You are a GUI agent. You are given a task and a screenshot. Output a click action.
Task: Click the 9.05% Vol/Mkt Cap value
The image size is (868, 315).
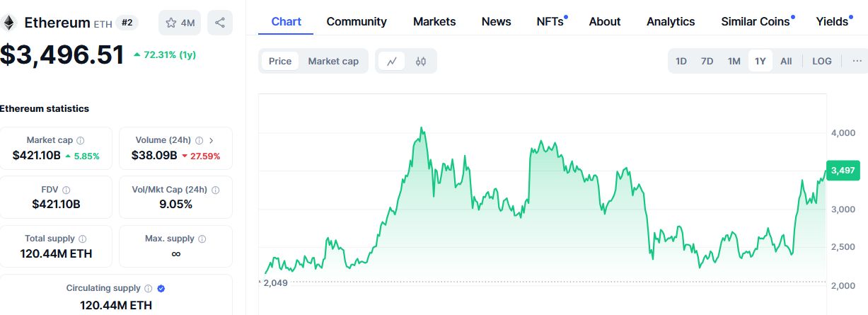point(175,204)
